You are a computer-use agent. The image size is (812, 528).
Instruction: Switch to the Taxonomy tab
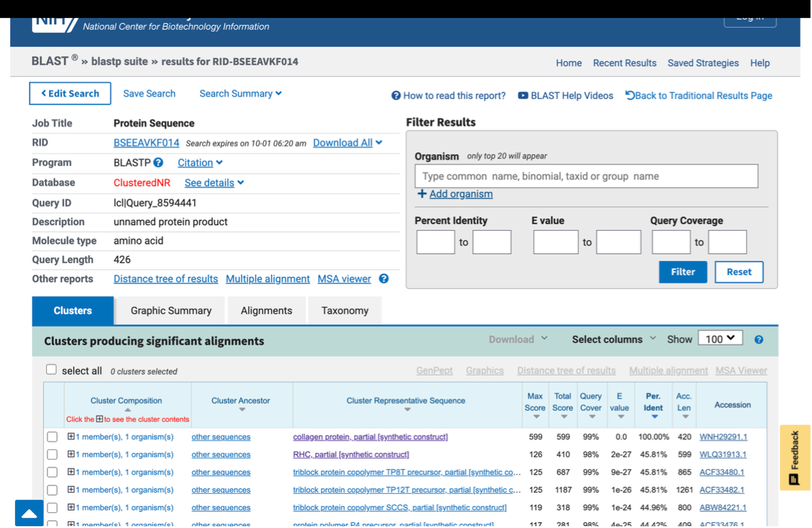[x=345, y=311]
